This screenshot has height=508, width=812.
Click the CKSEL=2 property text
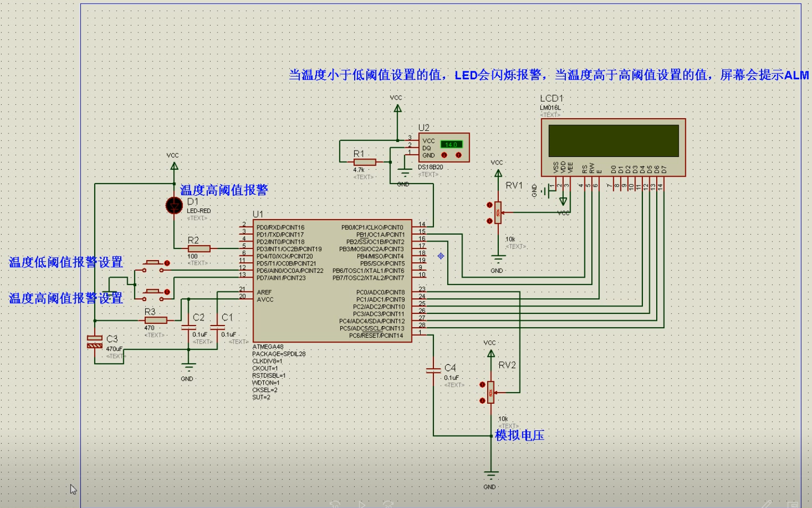point(265,390)
